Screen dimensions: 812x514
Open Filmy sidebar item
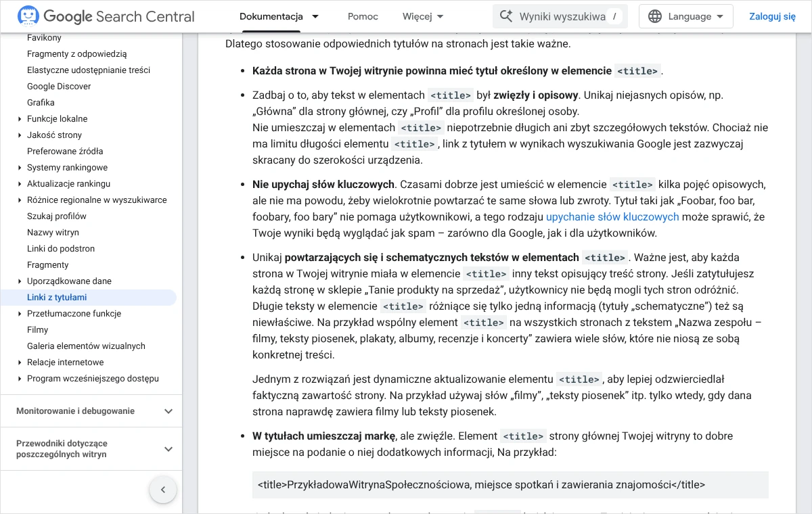coord(38,330)
